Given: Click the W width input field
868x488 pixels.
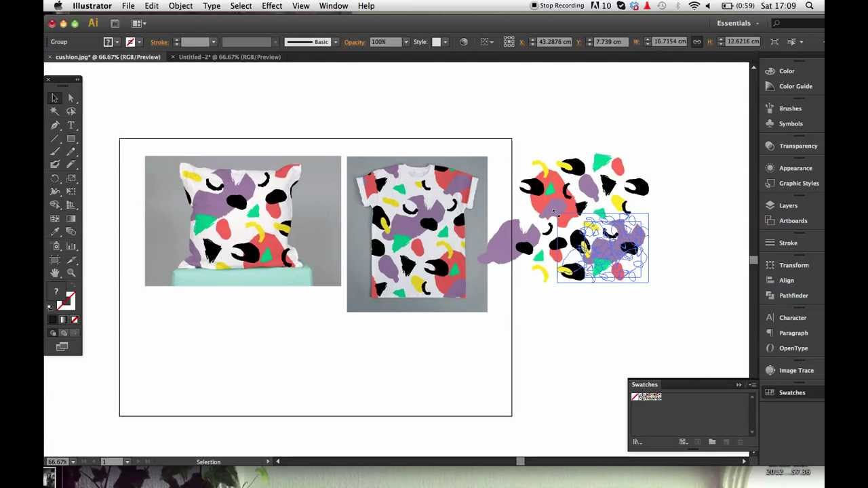Looking at the screenshot, I should (669, 42).
